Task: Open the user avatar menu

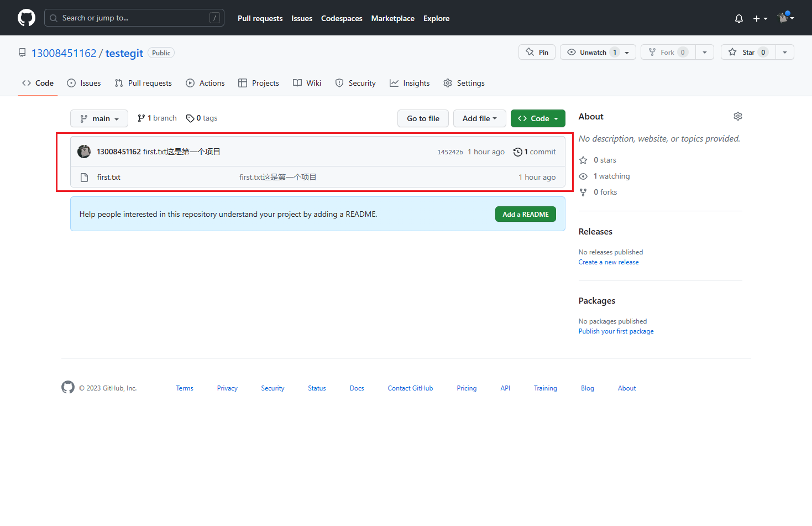Action: click(x=785, y=18)
